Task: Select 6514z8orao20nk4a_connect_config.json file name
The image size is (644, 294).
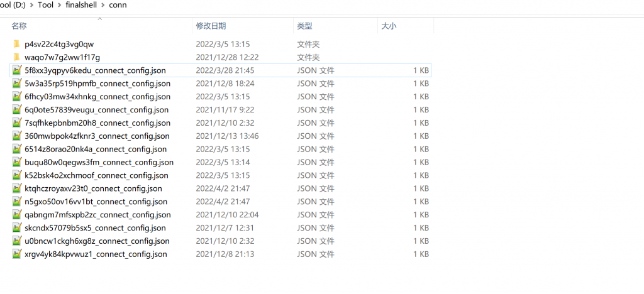Action: point(96,149)
